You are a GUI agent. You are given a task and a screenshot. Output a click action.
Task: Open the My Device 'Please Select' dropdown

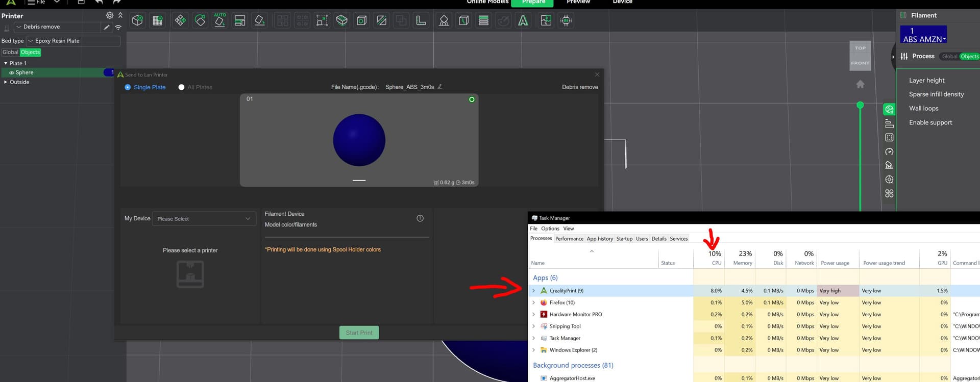coord(204,219)
